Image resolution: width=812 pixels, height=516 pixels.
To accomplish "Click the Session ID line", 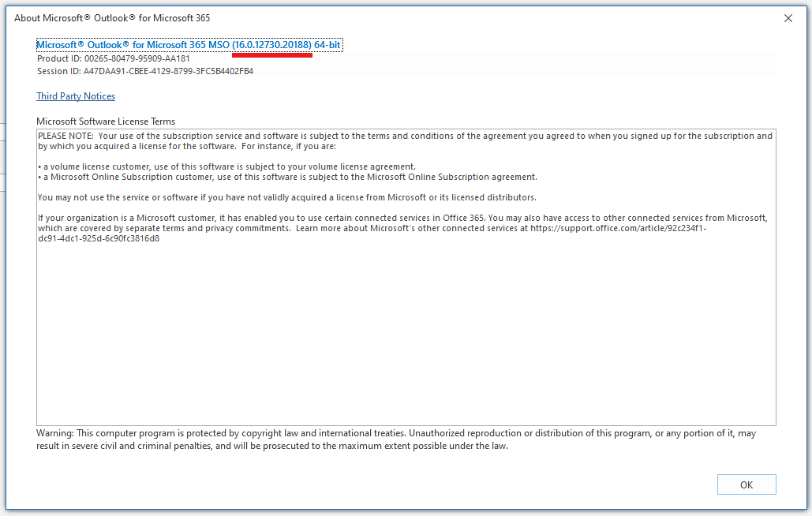I will click(145, 71).
